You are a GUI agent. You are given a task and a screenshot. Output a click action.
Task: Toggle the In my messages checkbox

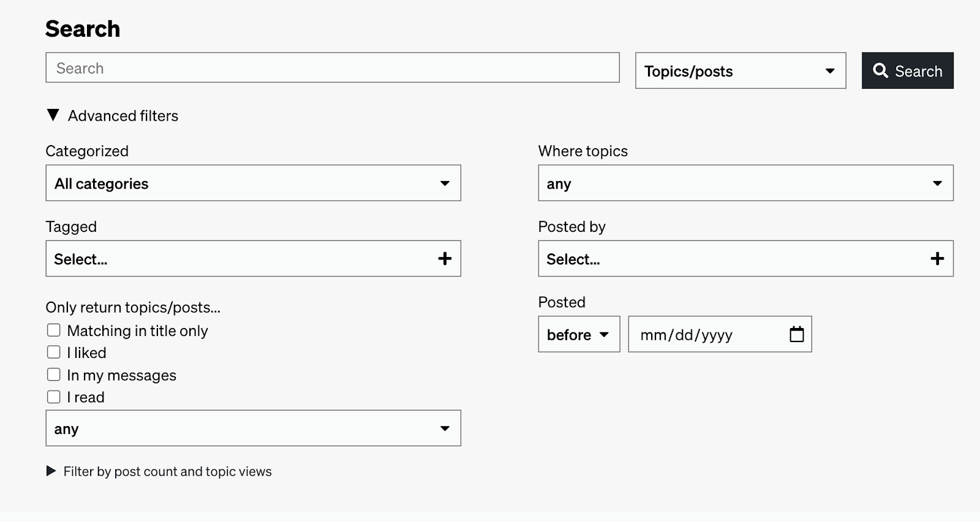pyautogui.click(x=54, y=375)
